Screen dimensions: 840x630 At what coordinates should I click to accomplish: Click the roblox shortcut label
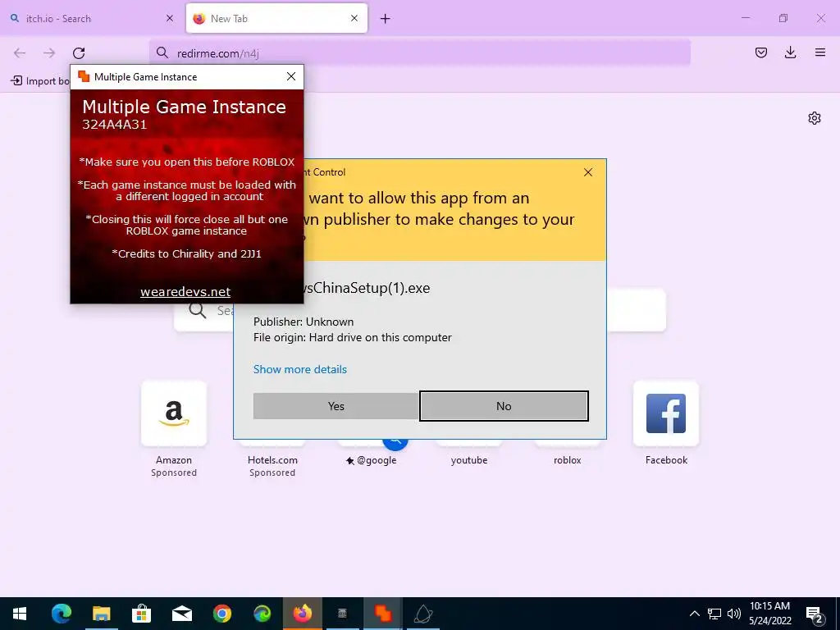pyautogui.click(x=568, y=460)
